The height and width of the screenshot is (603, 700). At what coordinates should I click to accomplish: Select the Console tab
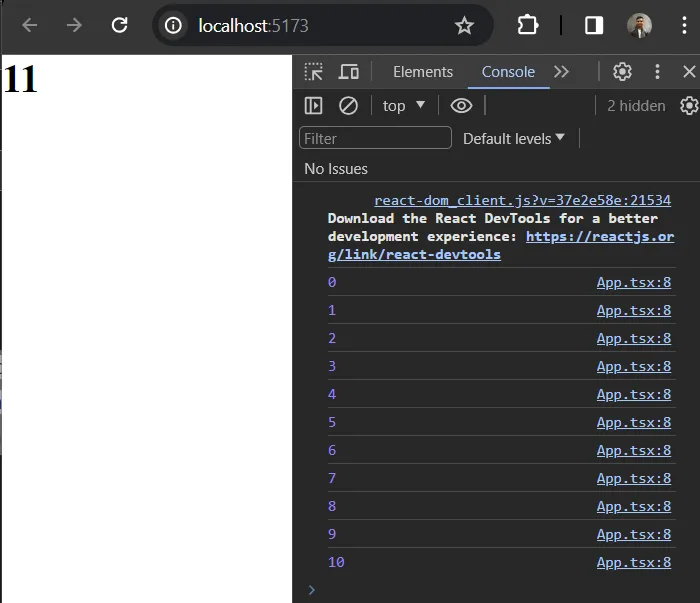click(508, 72)
